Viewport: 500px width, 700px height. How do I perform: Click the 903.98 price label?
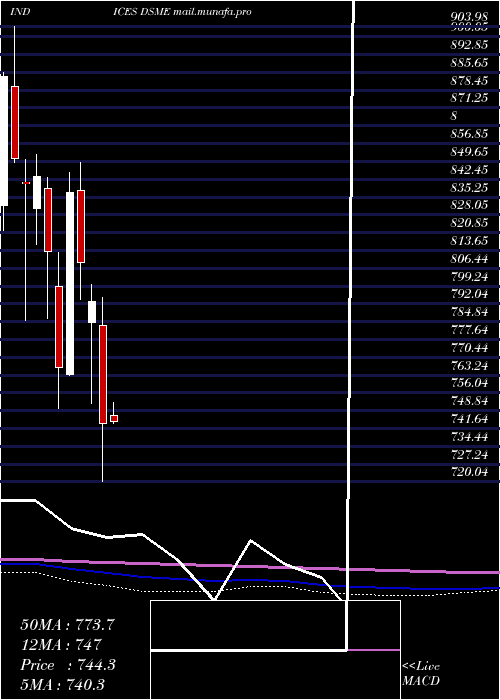coord(468,17)
